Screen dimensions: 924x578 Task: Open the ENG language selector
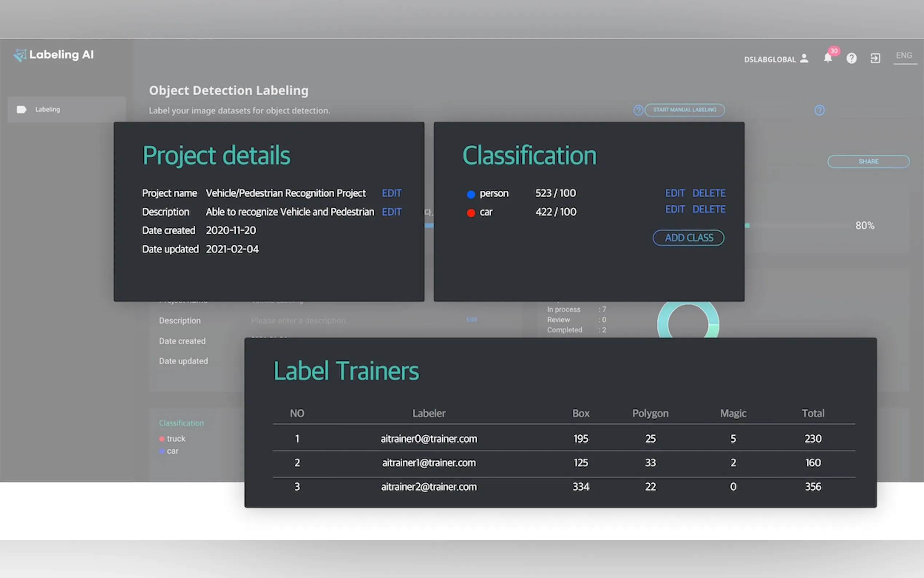pyautogui.click(x=904, y=56)
